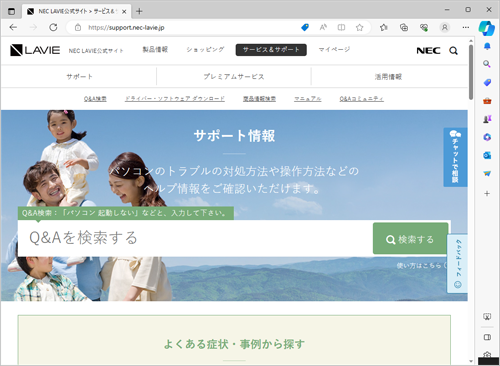
Task: Open Immersive Reader book icon
Action: (x=341, y=27)
